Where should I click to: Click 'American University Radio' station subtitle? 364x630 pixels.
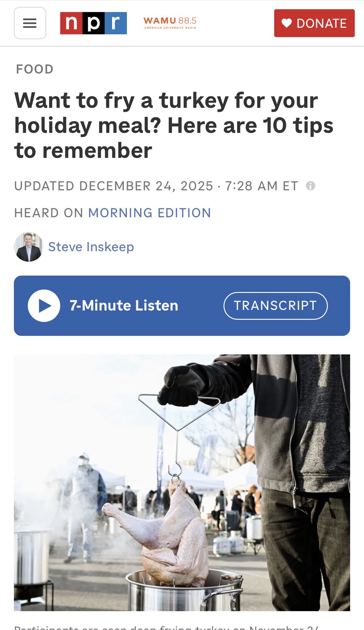(x=170, y=28)
